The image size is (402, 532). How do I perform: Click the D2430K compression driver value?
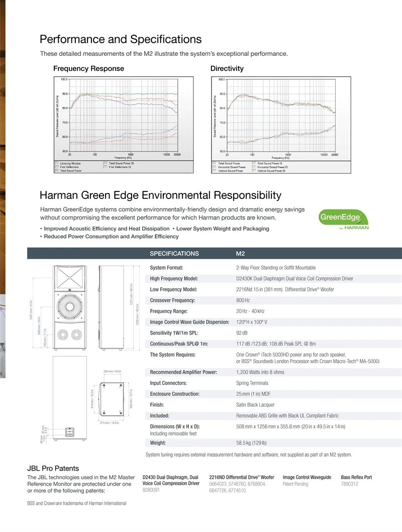pos(294,278)
